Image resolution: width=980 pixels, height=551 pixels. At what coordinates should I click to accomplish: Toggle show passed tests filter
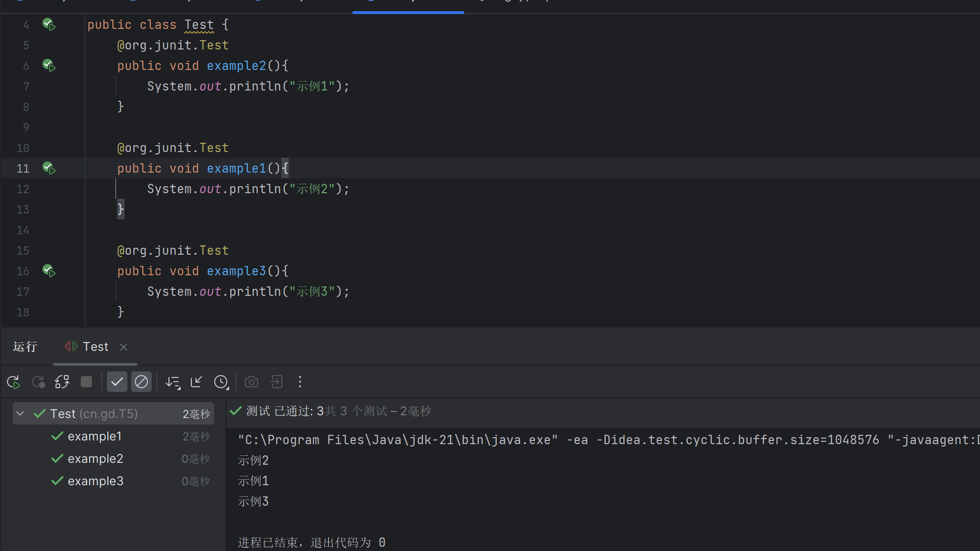117,382
